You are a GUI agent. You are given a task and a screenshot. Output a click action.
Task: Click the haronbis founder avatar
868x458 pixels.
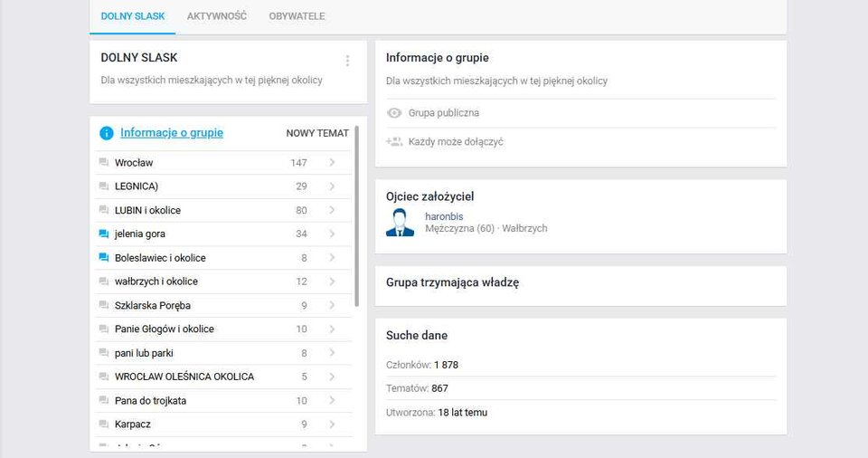click(400, 223)
